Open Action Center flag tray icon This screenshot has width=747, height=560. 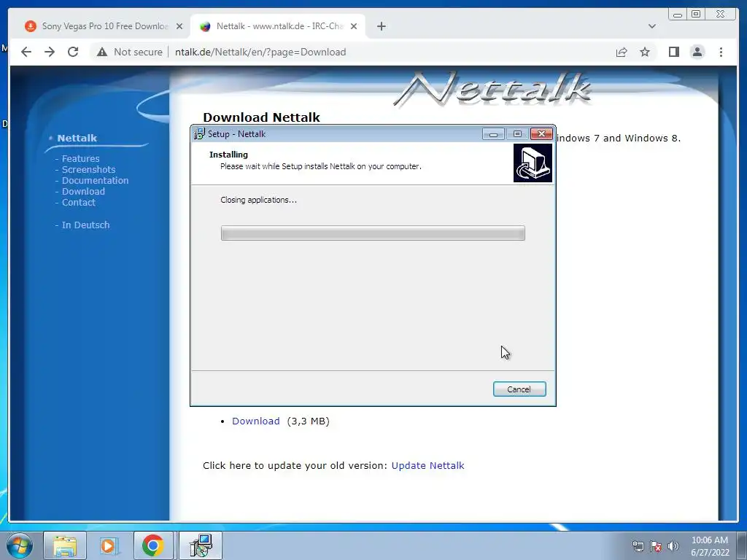(656, 546)
